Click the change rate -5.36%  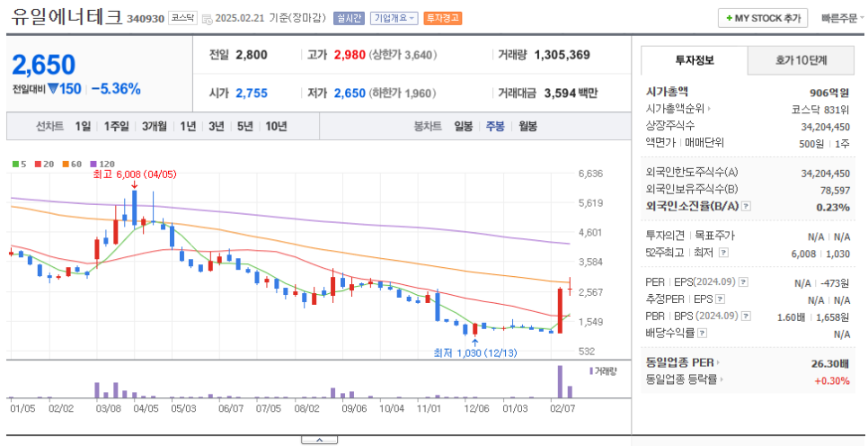coord(116,89)
